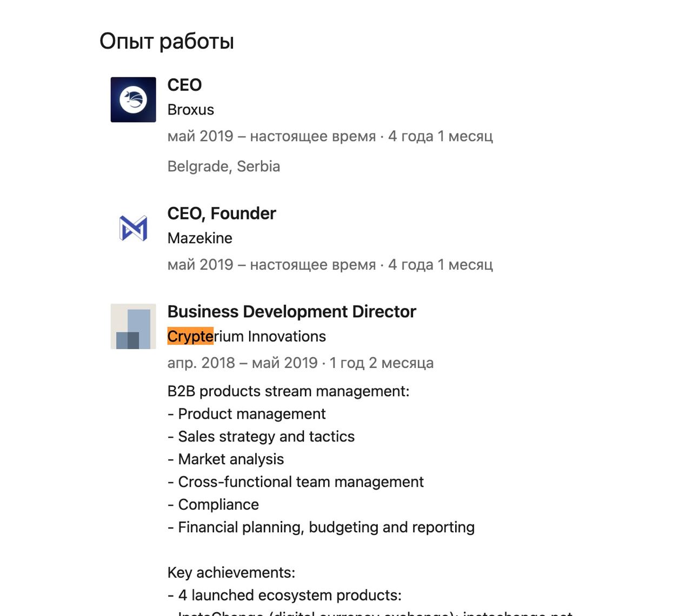Image resolution: width=692 pixels, height=616 pixels.
Task: Click the Key achievements line
Action: 231,573
